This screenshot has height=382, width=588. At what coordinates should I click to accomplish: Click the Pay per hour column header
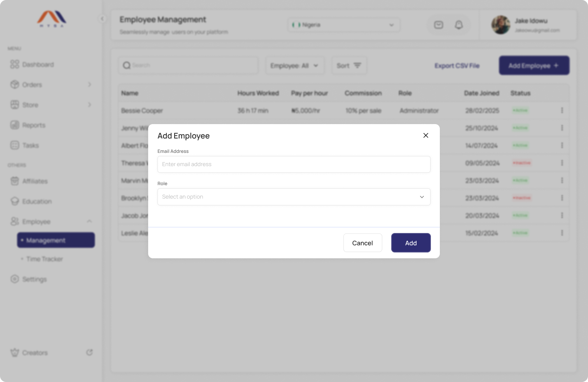[x=310, y=93]
